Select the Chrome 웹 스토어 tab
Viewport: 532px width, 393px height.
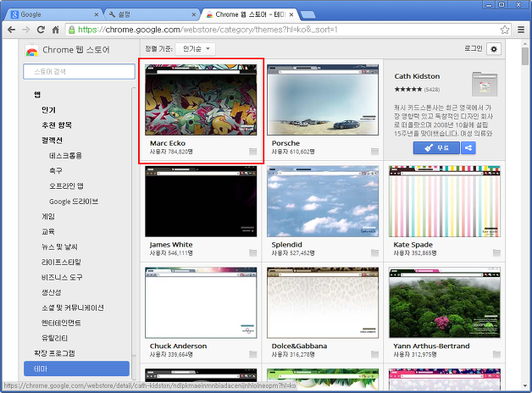[249, 14]
